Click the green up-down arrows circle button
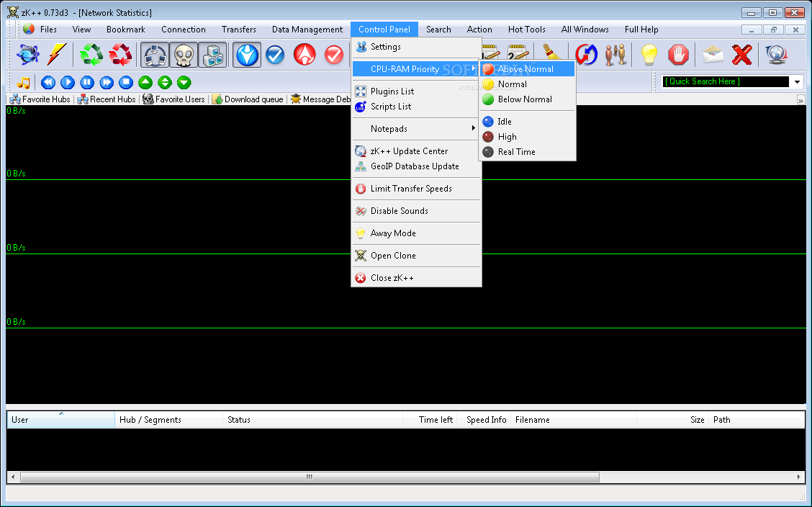Viewport: 812px width, 507px height. pyautogui.click(x=165, y=82)
